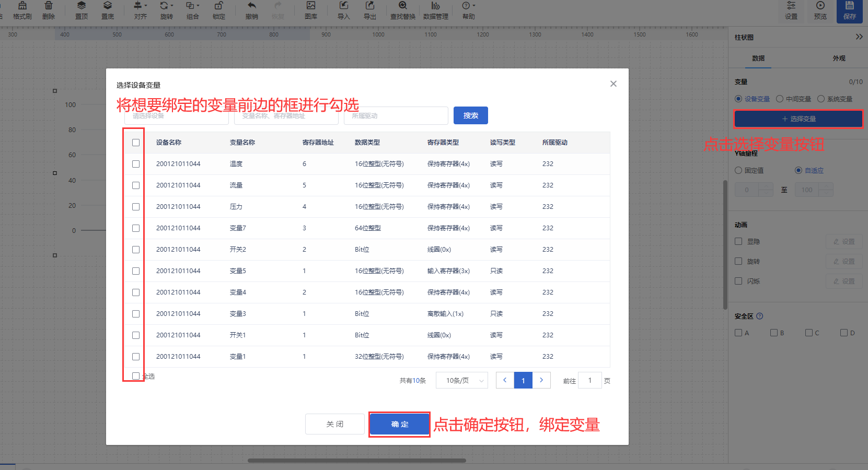Open Find and Replace (查找替换)
Image resolution: width=868 pixels, height=470 pixels.
click(403, 10)
